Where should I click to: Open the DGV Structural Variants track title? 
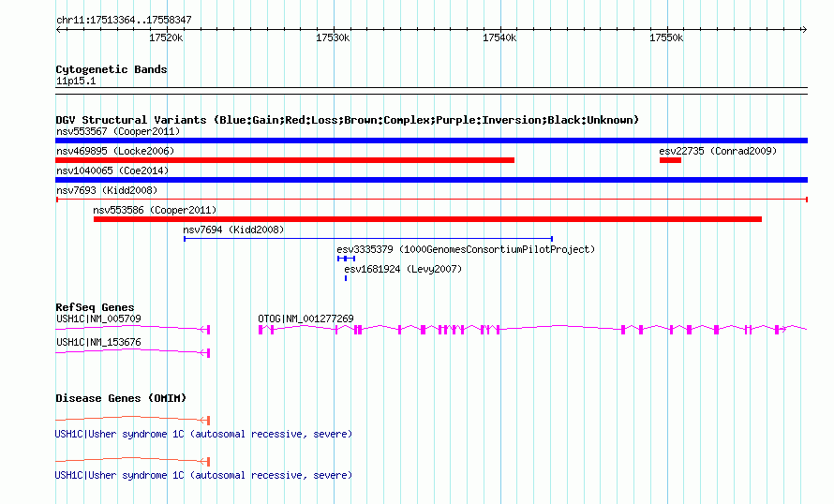coord(347,120)
